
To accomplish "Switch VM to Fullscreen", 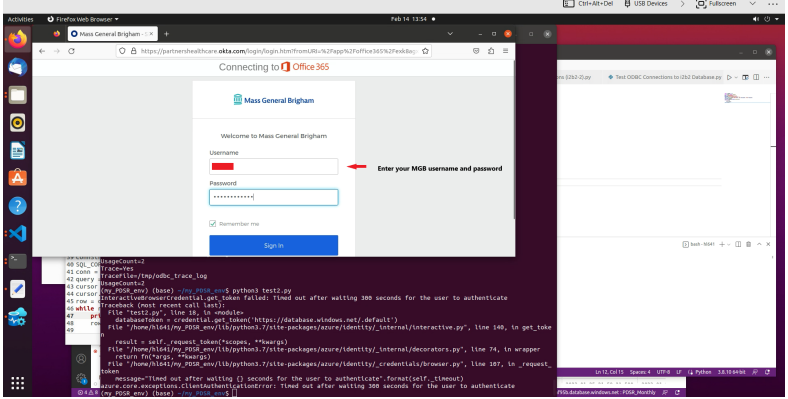I will 716,4.
